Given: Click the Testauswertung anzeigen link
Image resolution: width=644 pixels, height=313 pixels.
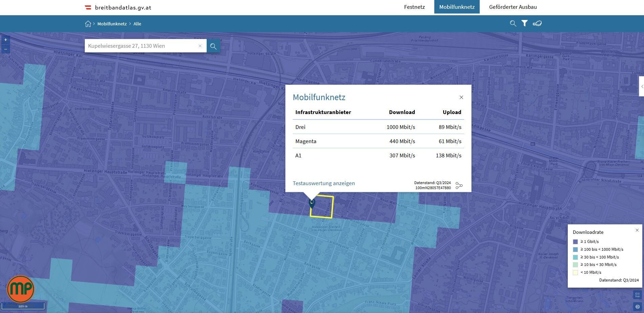Looking at the screenshot, I should click(324, 183).
